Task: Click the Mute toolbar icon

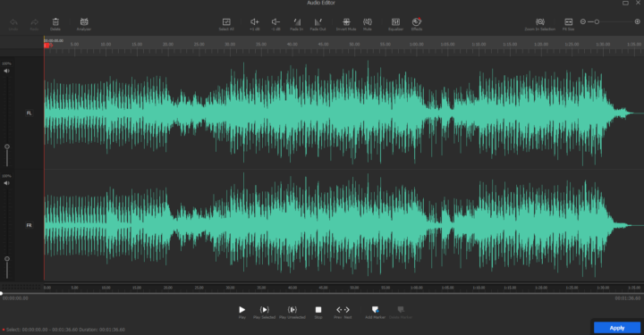Action: [368, 21]
